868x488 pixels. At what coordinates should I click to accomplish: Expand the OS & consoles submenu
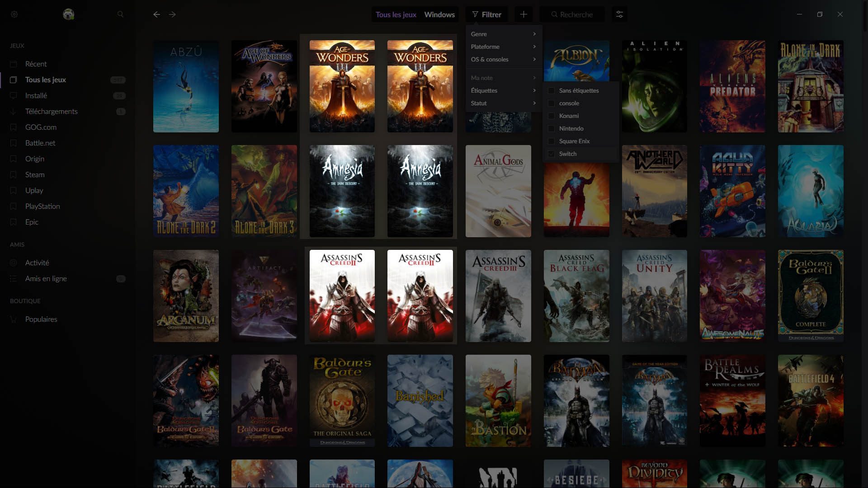(504, 60)
